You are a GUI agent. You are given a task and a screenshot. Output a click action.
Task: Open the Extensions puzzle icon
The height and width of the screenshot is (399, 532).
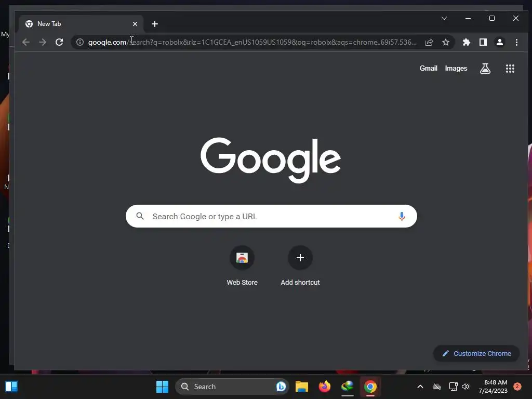(467, 42)
